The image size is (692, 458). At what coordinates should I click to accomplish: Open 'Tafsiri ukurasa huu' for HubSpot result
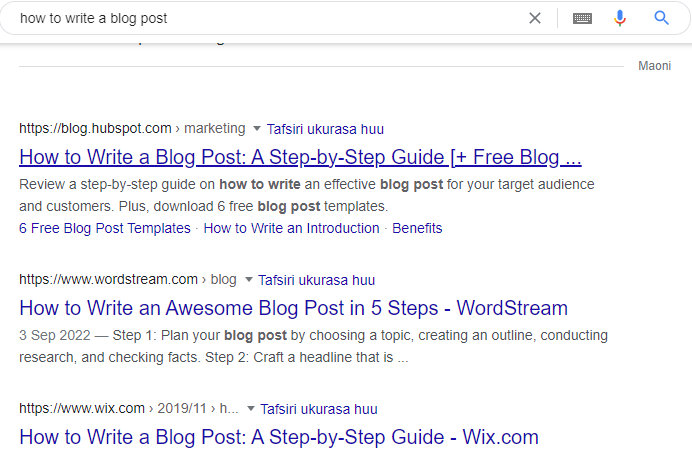pos(325,129)
